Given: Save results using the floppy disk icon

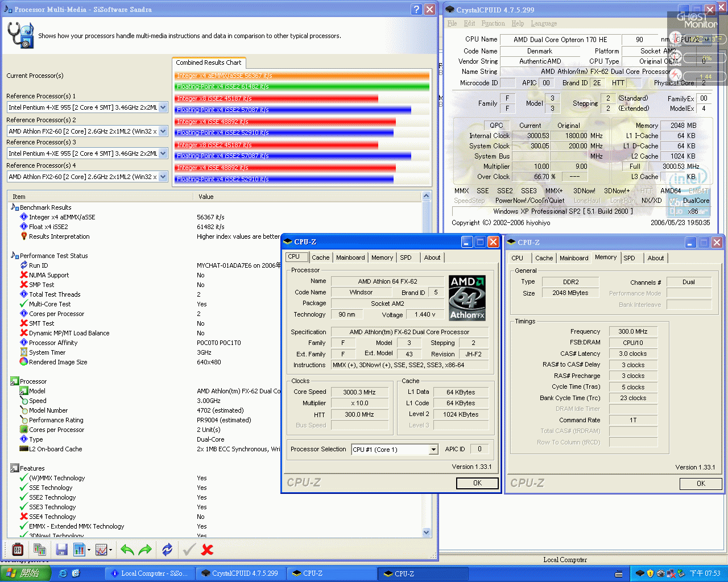Looking at the screenshot, I should tap(61, 550).
